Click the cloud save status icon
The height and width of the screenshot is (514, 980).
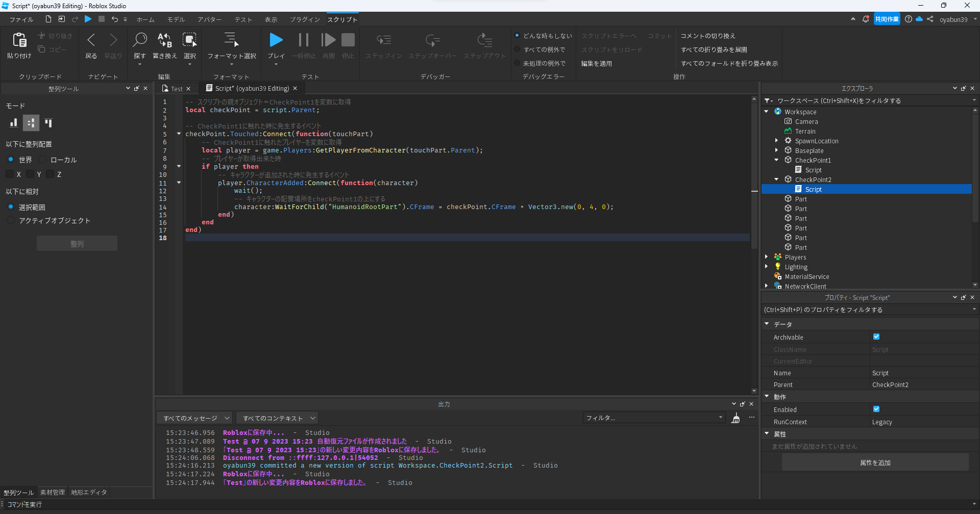pos(919,19)
